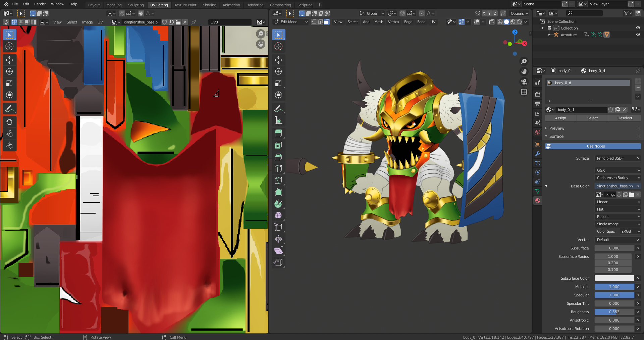Viewport: 644px width, 340px height.
Task: Select the Edge Slide tool
Action: pyautogui.click(x=278, y=227)
